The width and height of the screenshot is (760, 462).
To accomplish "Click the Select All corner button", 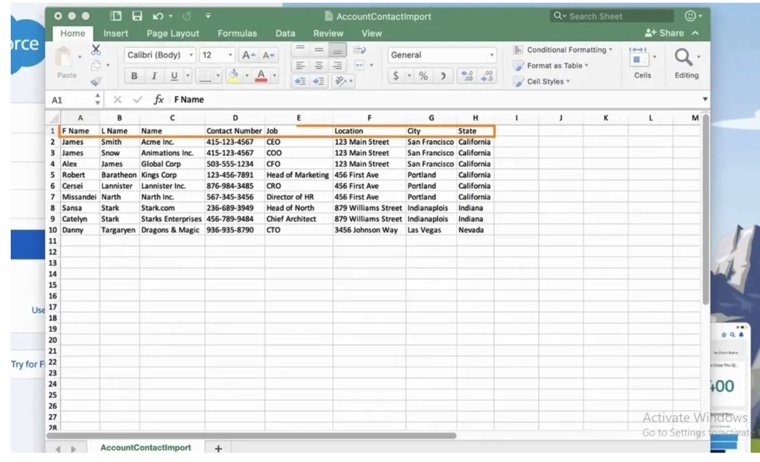I will pos(53,118).
